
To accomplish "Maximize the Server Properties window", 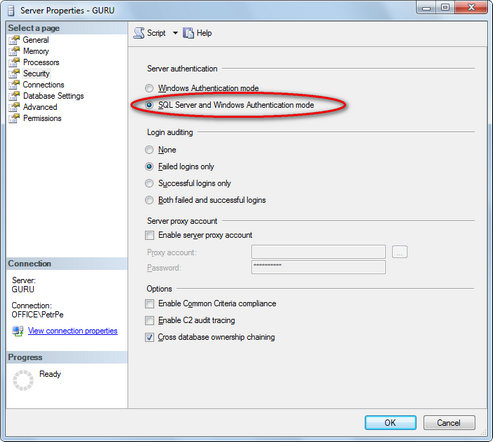I will (445, 8).
